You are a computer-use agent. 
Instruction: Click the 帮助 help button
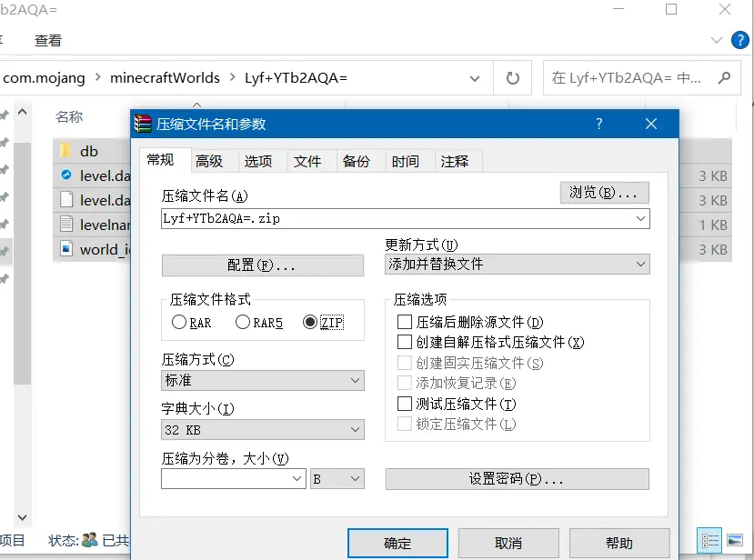click(619, 543)
